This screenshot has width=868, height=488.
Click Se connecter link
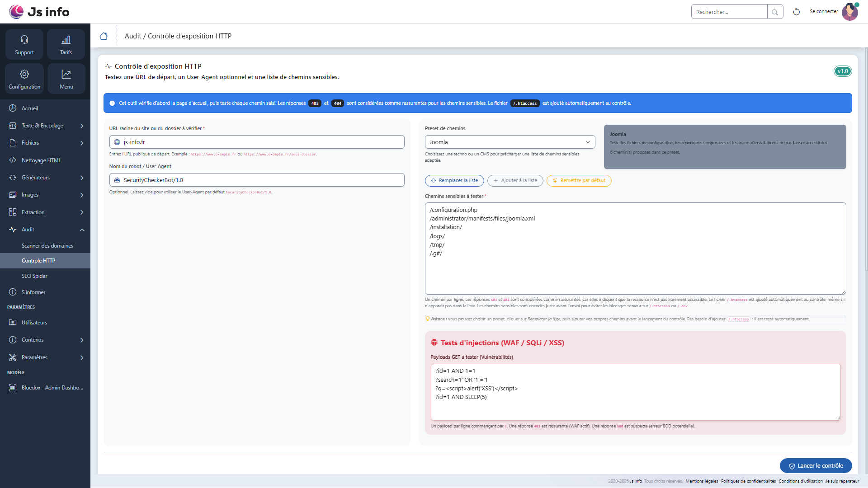point(824,12)
